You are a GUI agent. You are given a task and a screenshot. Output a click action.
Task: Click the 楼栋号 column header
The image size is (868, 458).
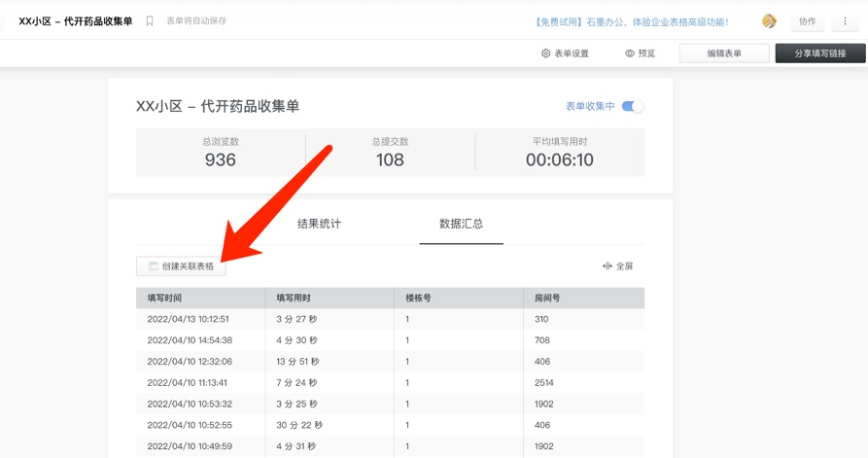click(x=418, y=298)
